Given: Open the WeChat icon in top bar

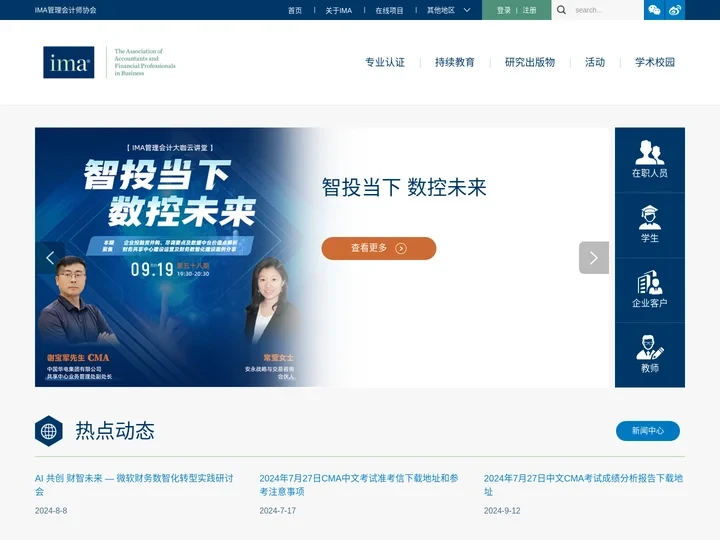Looking at the screenshot, I should [654, 10].
